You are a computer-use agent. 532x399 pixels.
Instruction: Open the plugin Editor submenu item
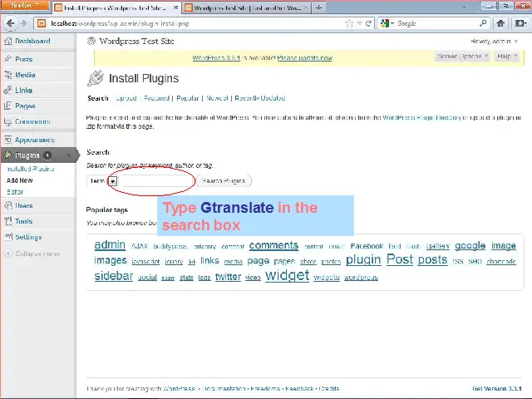point(15,192)
